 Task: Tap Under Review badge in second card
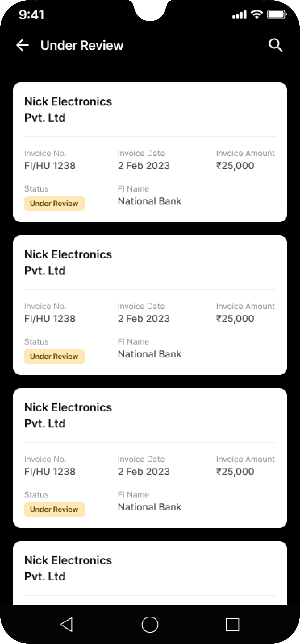(54, 356)
